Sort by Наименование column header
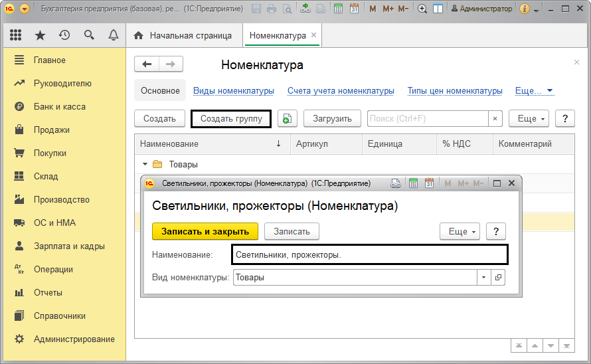Viewport: 591px width, 364px height. (212, 143)
